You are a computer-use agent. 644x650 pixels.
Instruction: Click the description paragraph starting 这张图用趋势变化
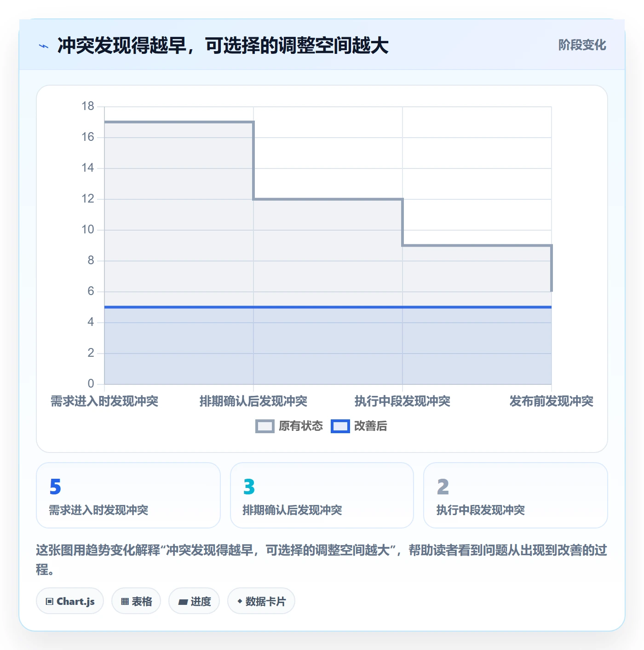click(x=322, y=560)
